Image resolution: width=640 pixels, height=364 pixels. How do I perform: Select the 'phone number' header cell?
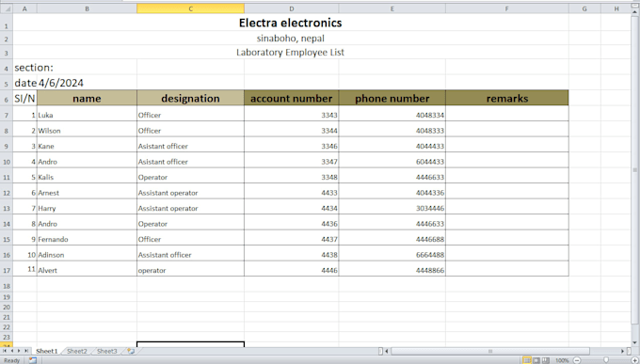(392, 99)
